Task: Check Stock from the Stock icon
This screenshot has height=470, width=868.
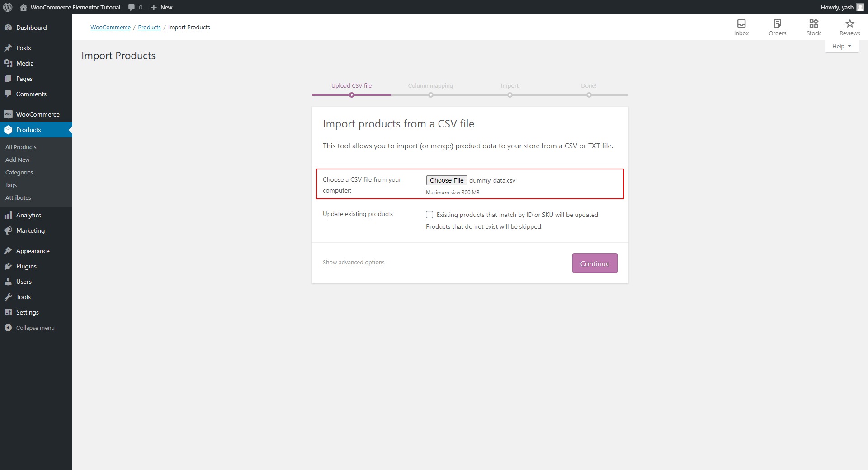Action: pyautogui.click(x=814, y=27)
